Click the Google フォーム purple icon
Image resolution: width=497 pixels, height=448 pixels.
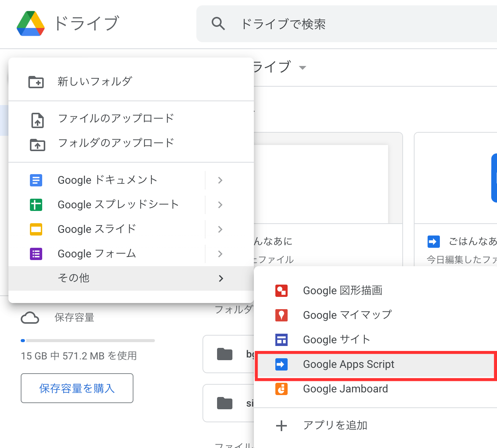pyautogui.click(x=36, y=254)
